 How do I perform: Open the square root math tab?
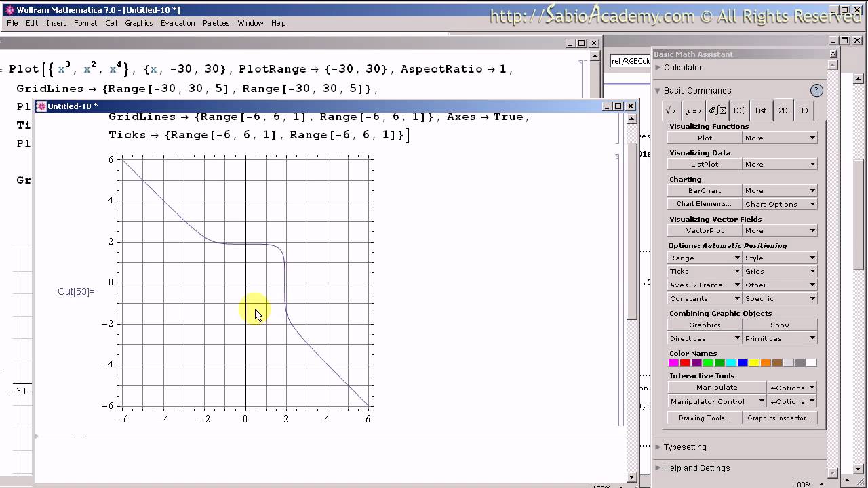(x=671, y=110)
